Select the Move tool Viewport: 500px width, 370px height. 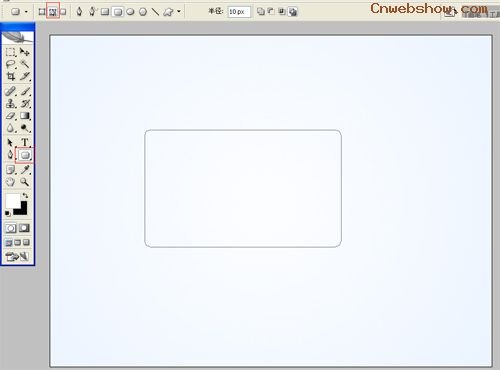click(24, 52)
